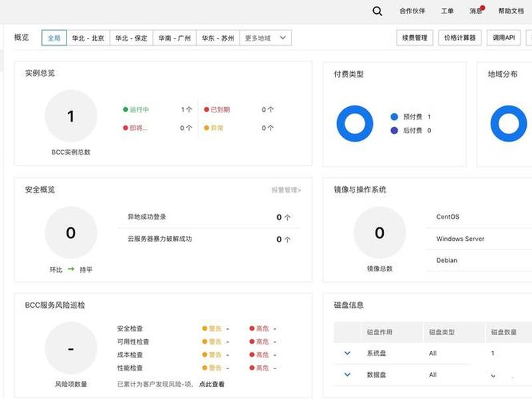Click the 性能检查 row label
532x399 pixels.
pyautogui.click(x=130, y=368)
